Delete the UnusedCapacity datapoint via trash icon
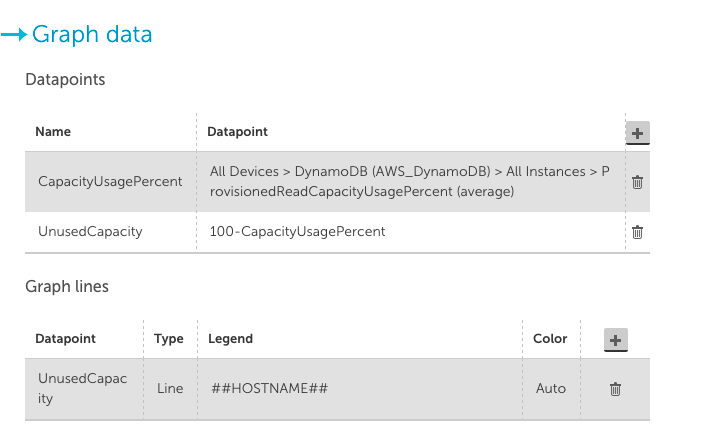The height and width of the screenshot is (433, 727). pyautogui.click(x=638, y=232)
